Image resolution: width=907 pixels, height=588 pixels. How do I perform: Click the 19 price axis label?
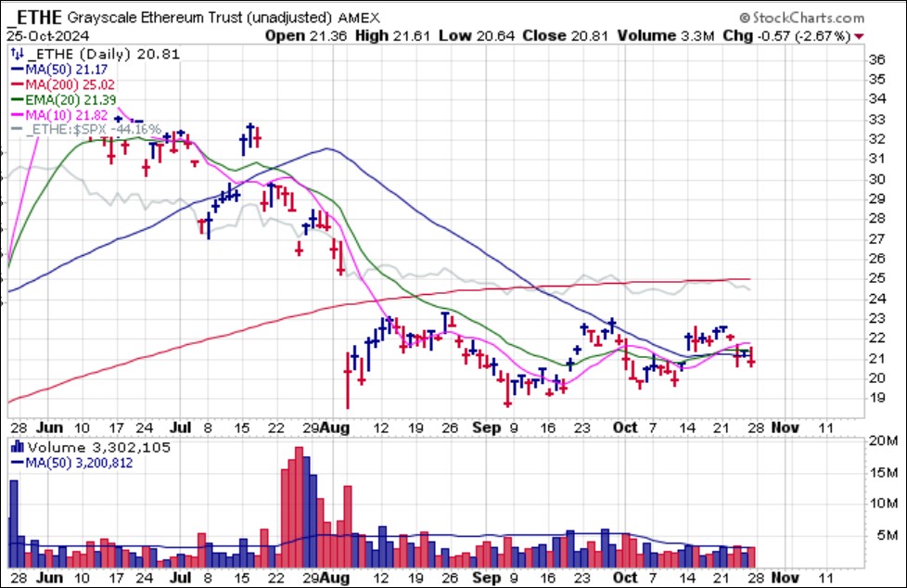point(877,398)
